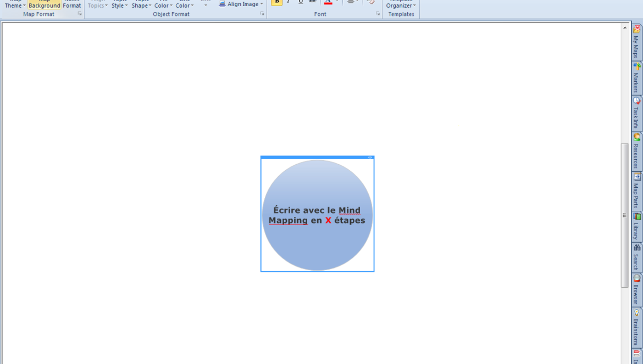Toggle bold formatting in Font group
Image resolution: width=643 pixels, height=364 pixels.
(277, 2)
